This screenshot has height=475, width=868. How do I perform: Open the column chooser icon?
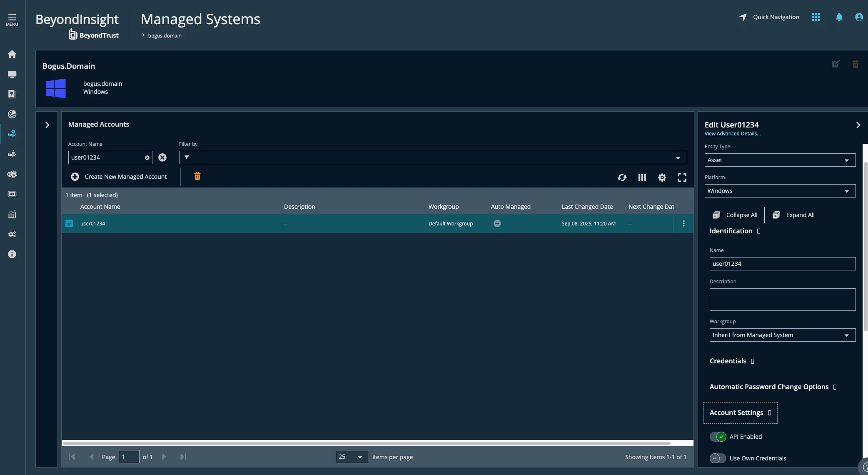(642, 177)
